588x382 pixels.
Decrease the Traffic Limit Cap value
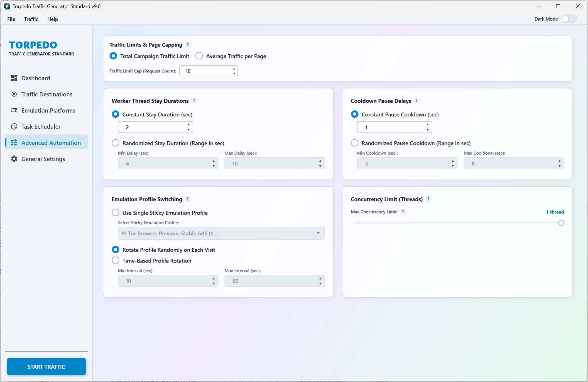point(234,74)
